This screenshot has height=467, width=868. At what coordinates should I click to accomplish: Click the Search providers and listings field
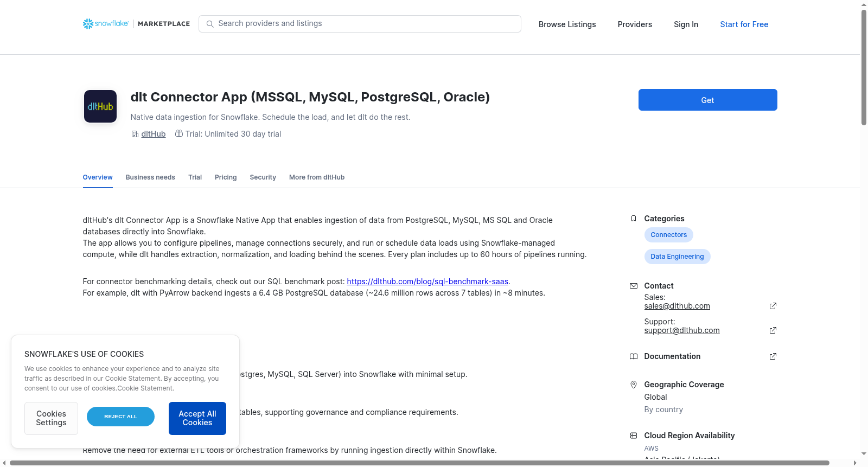point(360,24)
